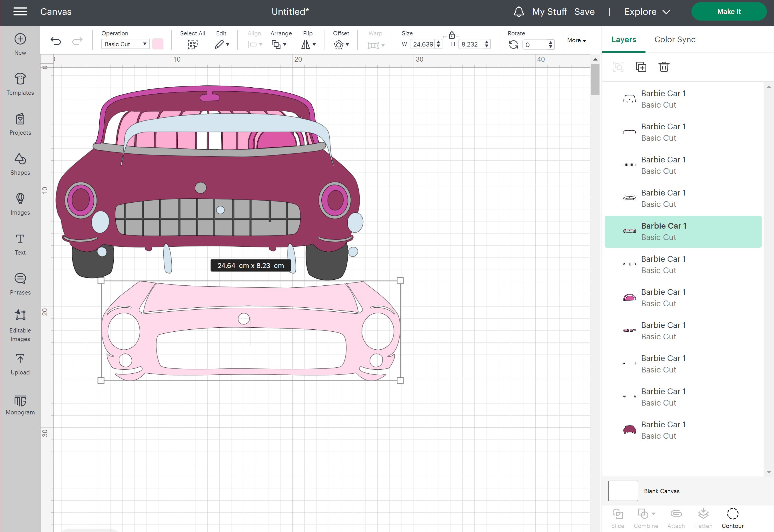Expand the More options dropdown

coord(577,40)
